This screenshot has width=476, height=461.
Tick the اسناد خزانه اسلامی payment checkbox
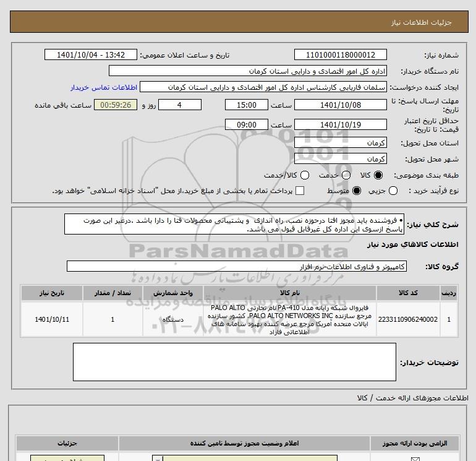[x=300, y=191]
